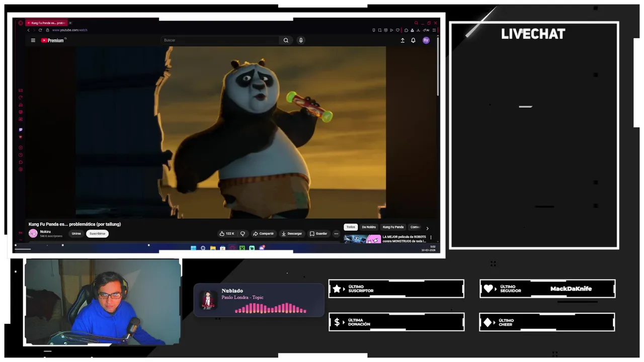644x362 pixels.
Task: Click the padlock site info icon
Action: click(48, 30)
